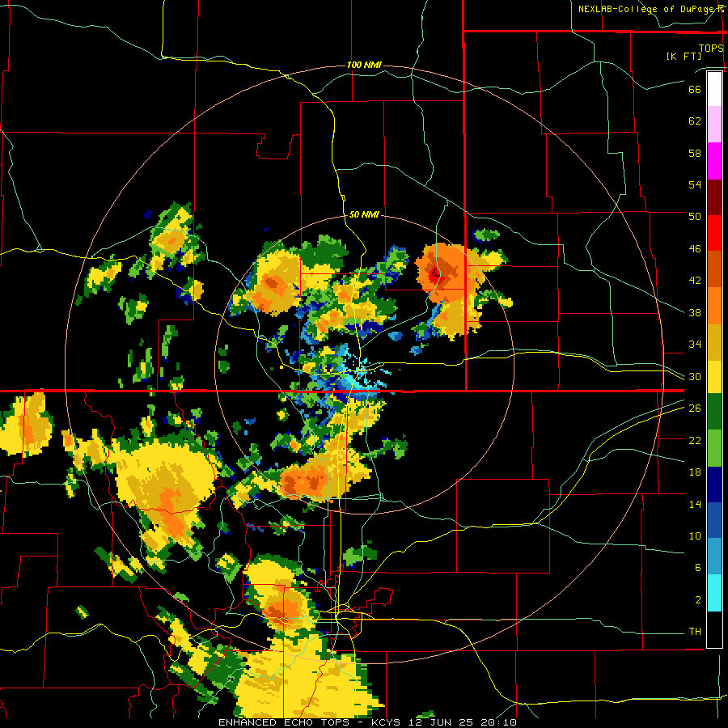The image size is (728, 728).
Task: Click the legend value 22
Action: [695, 440]
